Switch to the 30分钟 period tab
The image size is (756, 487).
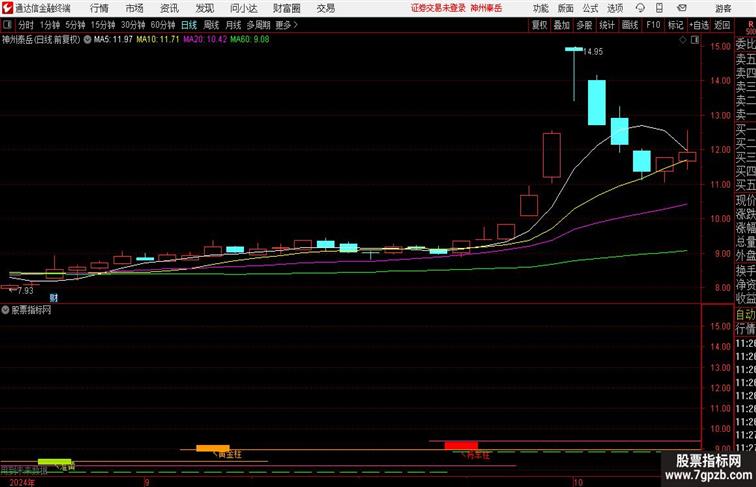point(133,25)
